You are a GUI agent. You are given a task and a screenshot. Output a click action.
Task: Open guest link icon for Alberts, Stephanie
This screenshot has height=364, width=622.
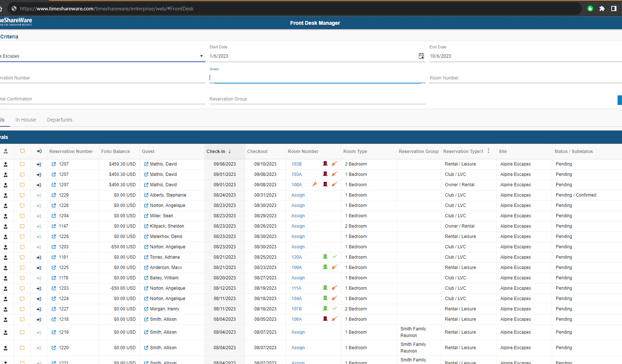(146, 195)
